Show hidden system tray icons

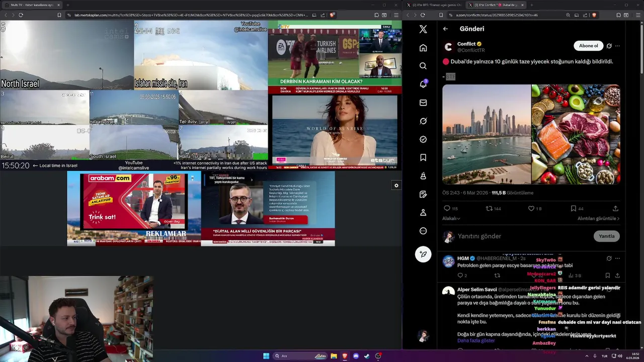[x=587, y=356]
